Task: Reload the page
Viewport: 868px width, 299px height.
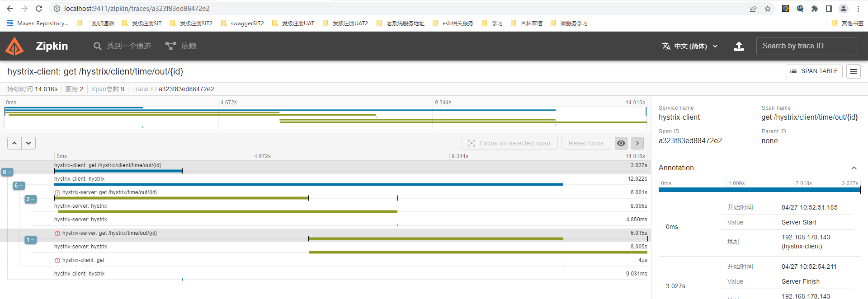Action: click(39, 9)
